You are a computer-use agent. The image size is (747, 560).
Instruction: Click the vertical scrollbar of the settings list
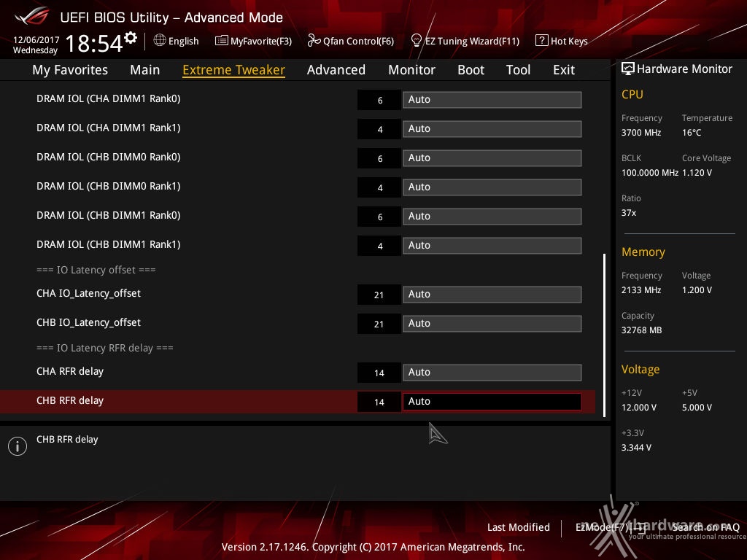604,335
